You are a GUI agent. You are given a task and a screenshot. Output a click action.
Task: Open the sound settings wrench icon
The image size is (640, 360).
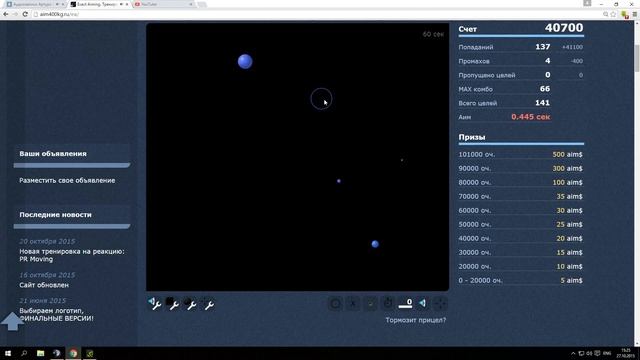point(155,303)
